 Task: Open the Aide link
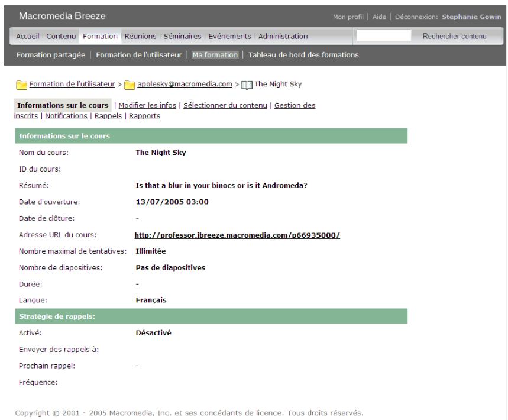[x=379, y=17]
